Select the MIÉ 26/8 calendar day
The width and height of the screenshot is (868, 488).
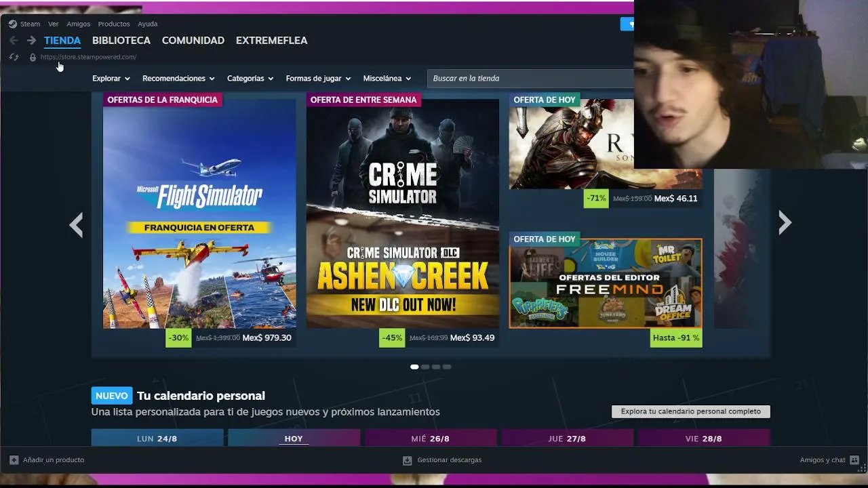click(x=431, y=438)
